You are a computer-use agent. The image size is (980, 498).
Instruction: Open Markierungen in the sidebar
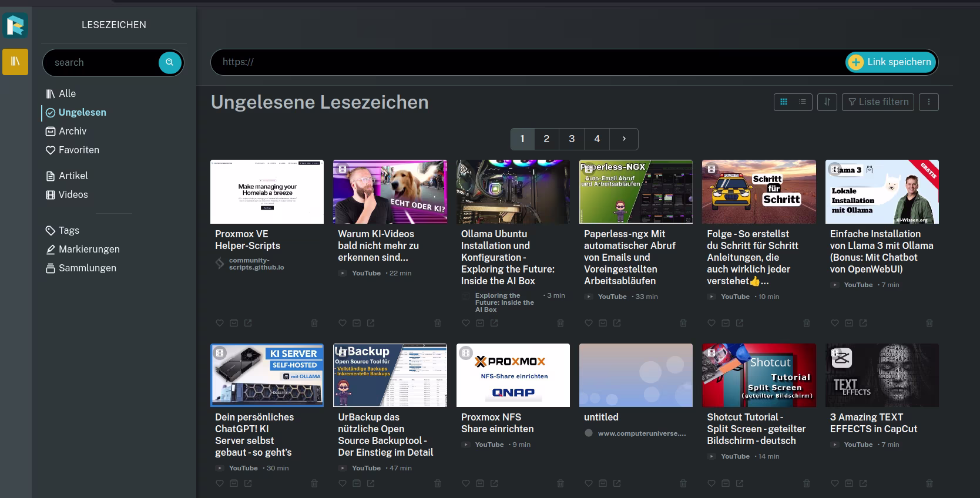click(83, 249)
